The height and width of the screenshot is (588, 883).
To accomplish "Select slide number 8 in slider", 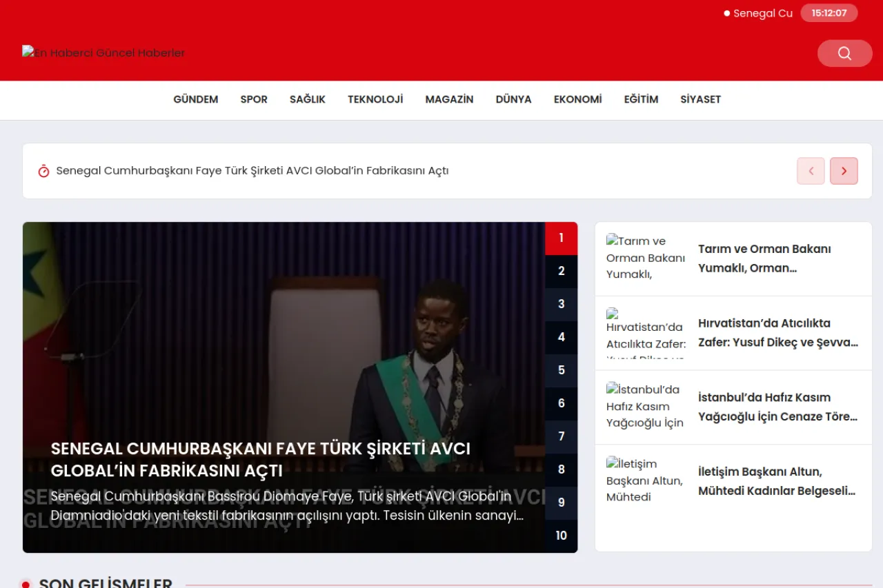I will 562,470.
